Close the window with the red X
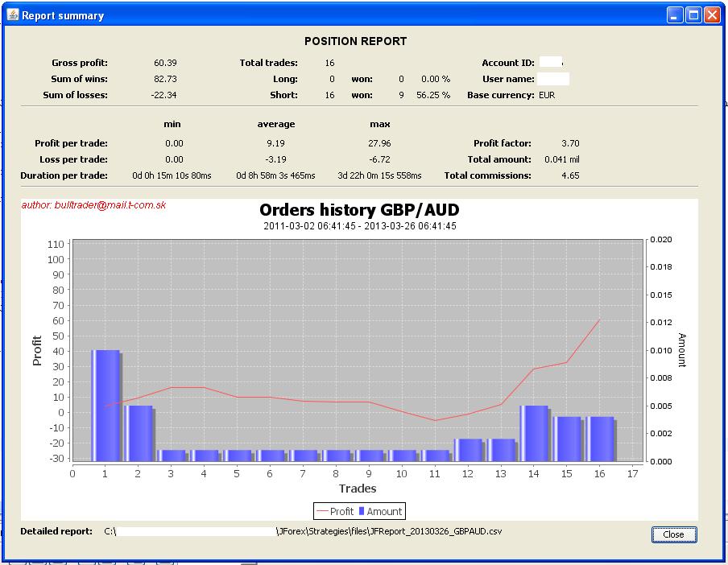728x565 pixels. pos(712,15)
